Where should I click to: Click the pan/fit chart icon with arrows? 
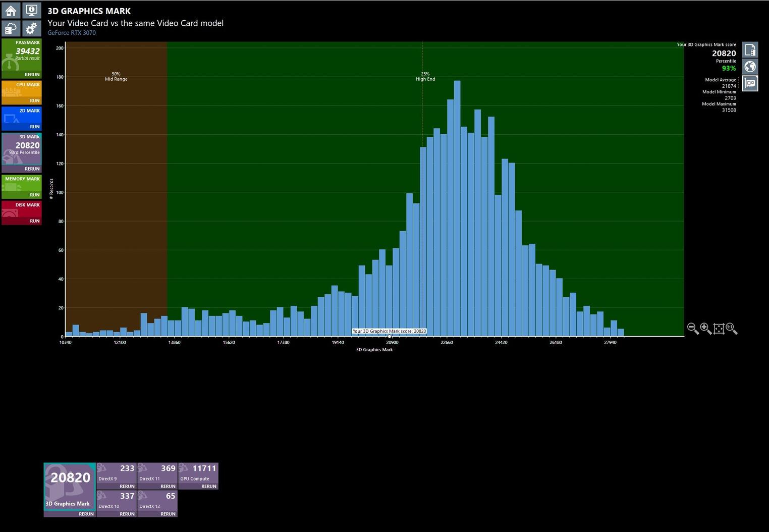click(719, 329)
